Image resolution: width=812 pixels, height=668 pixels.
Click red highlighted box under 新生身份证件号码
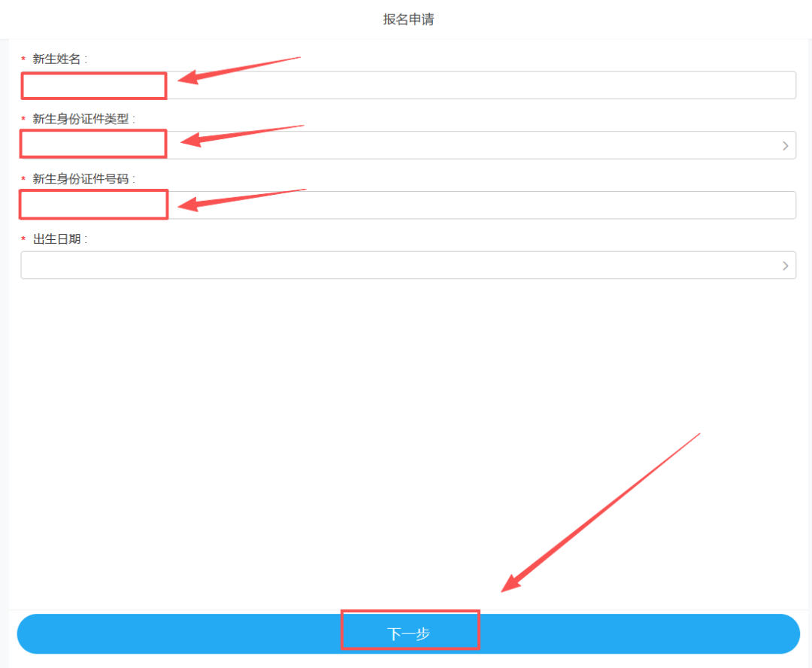[x=94, y=204]
